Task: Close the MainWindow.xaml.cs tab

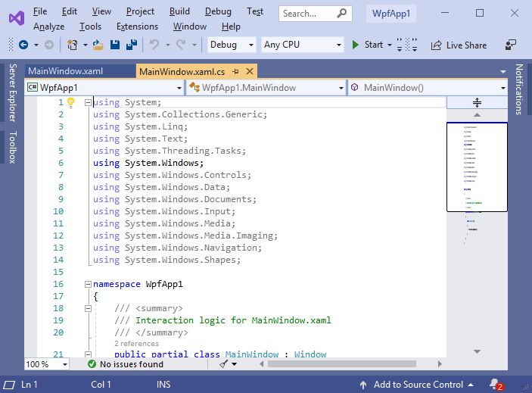Action: (250, 71)
